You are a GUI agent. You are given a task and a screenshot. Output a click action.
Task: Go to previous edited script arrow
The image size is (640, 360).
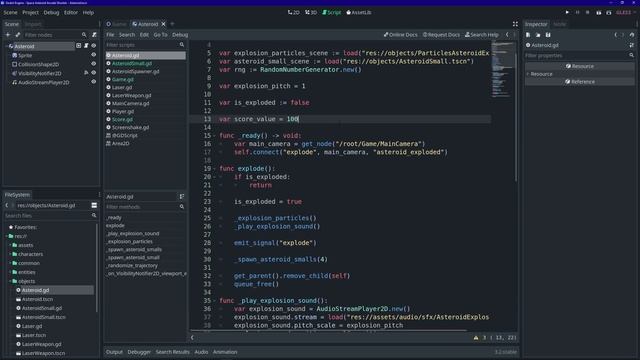pyautogui.click(x=507, y=35)
